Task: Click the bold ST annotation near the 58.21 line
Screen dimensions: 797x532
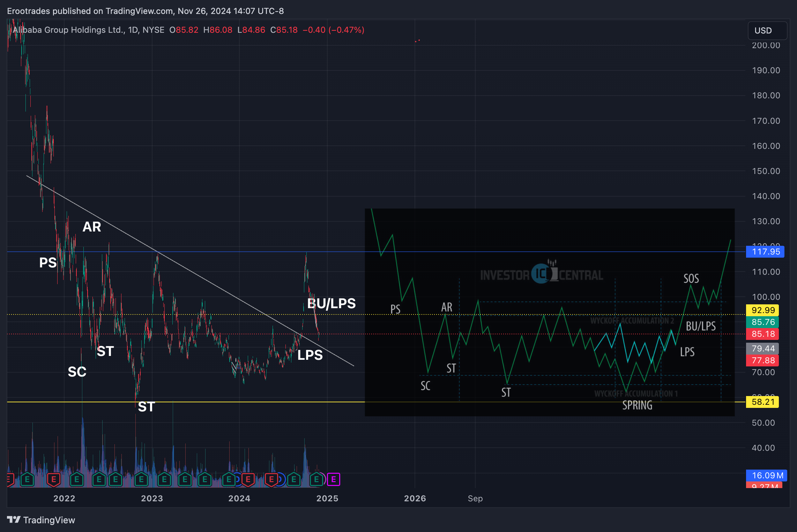Action: (x=147, y=407)
